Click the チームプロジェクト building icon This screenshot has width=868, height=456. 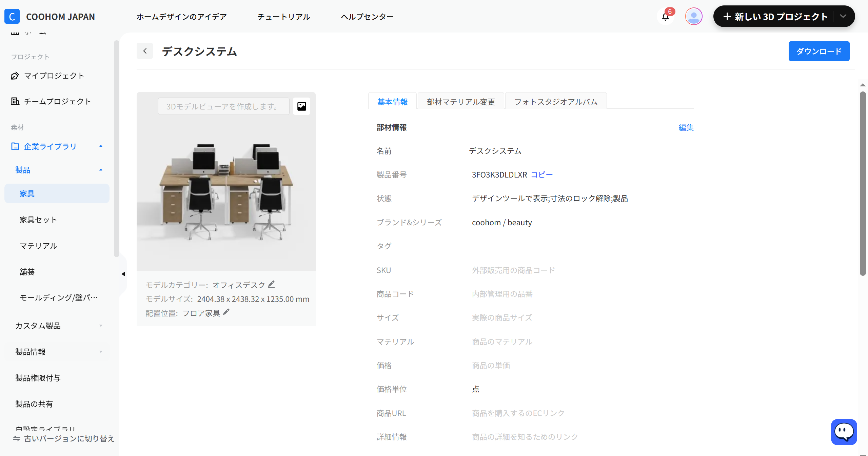click(x=15, y=101)
